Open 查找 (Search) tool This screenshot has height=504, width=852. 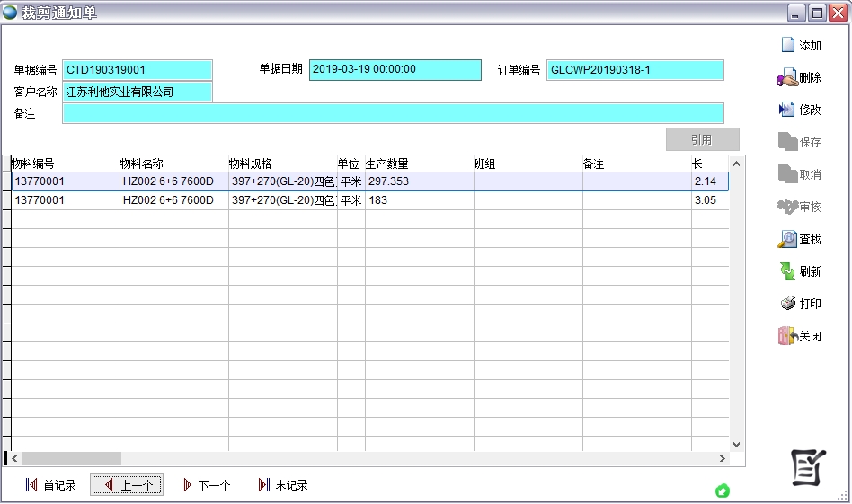[787, 239]
